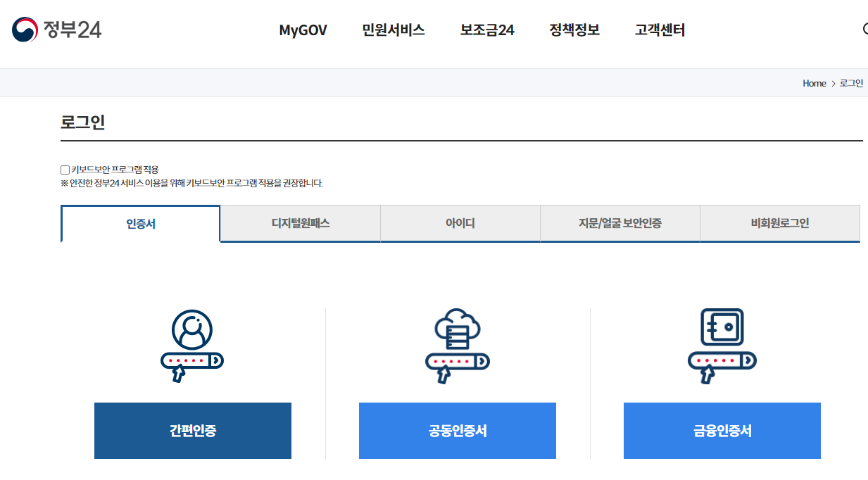868x480 pixels.
Task: Open the 고객센터 menu
Action: pyautogui.click(x=658, y=30)
